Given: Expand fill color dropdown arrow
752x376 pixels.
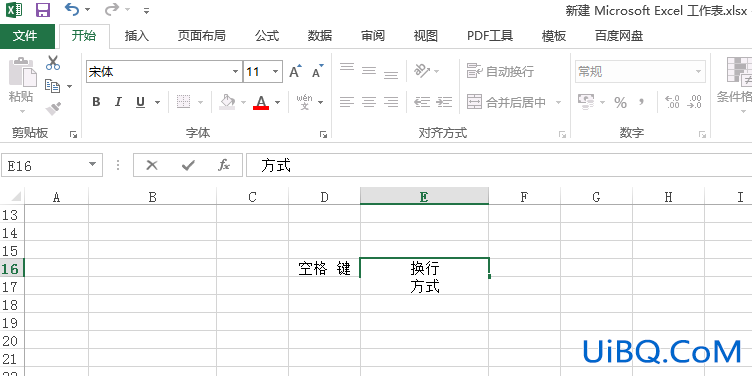Looking at the screenshot, I should (243, 102).
